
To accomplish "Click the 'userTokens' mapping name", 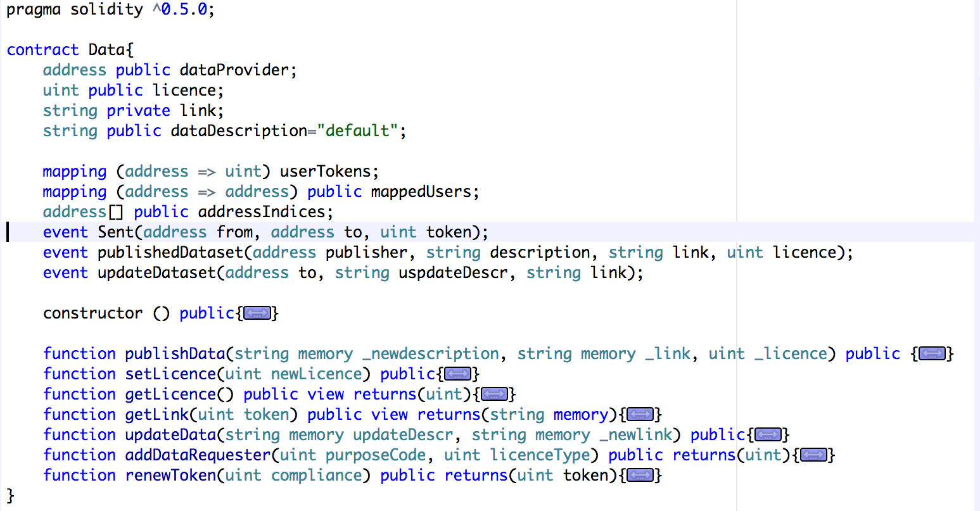I will (x=326, y=172).
